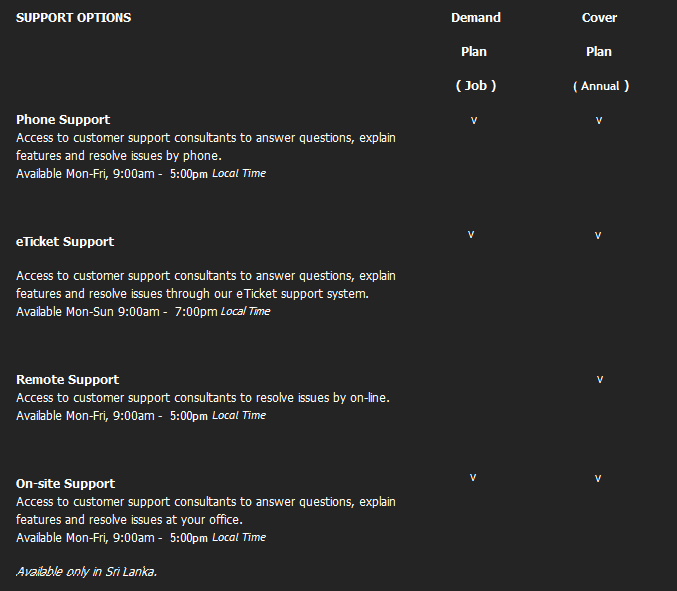Image resolution: width=677 pixels, height=591 pixels.
Task: Click the ( Job ) label
Action: [x=476, y=86]
